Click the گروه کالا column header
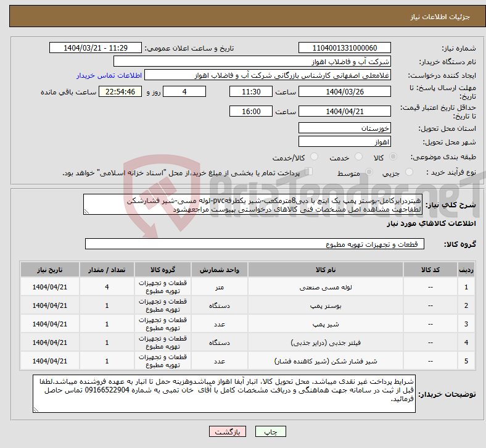Image resolution: width=486 pixels, height=448 pixels. (163, 270)
